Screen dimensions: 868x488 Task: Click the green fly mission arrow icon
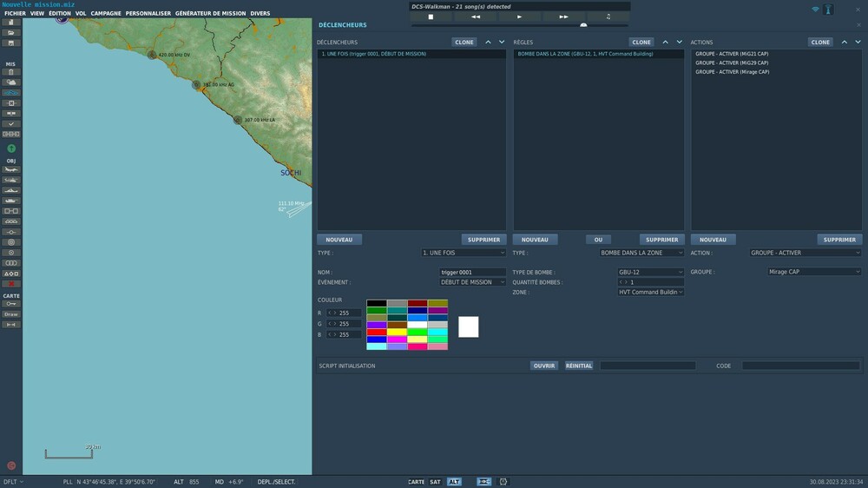11,148
